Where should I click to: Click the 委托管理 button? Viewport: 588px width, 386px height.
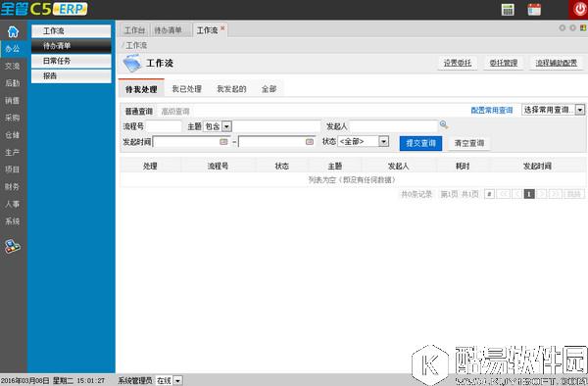click(504, 63)
